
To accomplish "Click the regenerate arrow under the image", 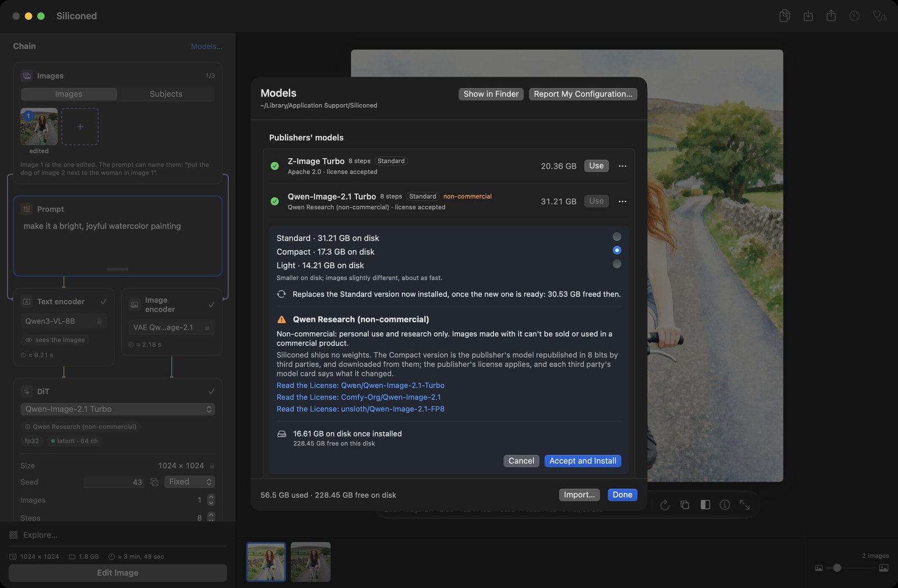I will click(665, 505).
